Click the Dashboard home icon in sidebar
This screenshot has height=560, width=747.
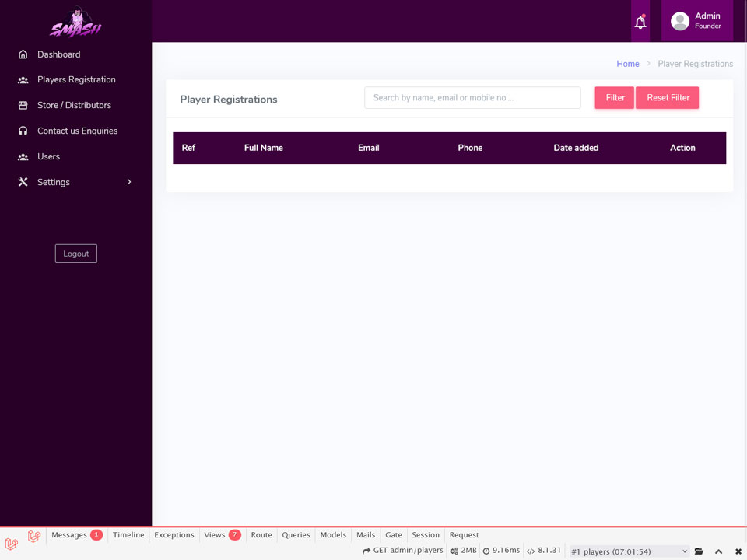(23, 54)
